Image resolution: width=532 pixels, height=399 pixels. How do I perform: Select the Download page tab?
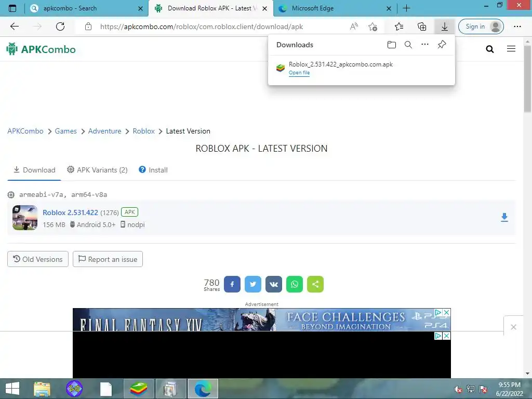pos(34,170)
